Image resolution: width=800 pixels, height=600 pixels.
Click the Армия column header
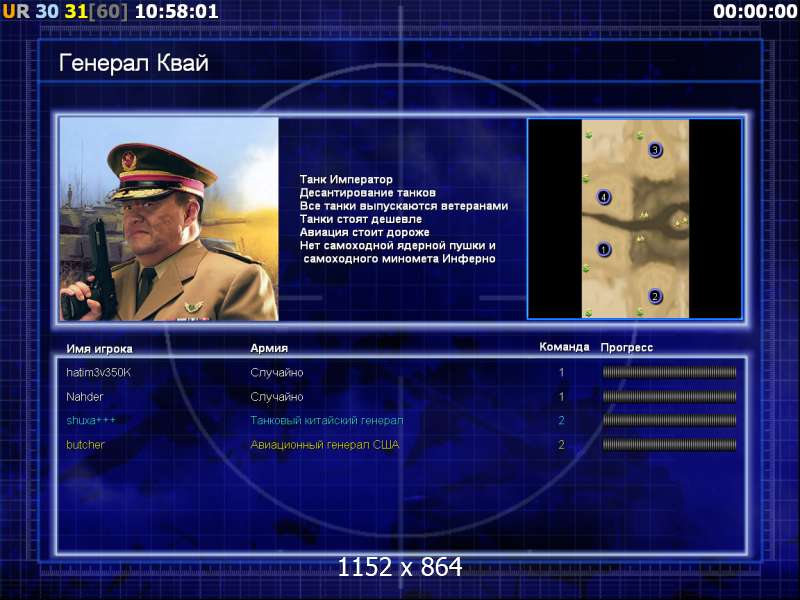point(269,348)
